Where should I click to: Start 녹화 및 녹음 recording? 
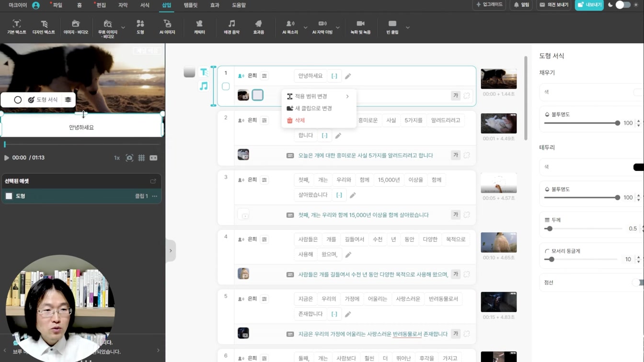click(360, 27)
